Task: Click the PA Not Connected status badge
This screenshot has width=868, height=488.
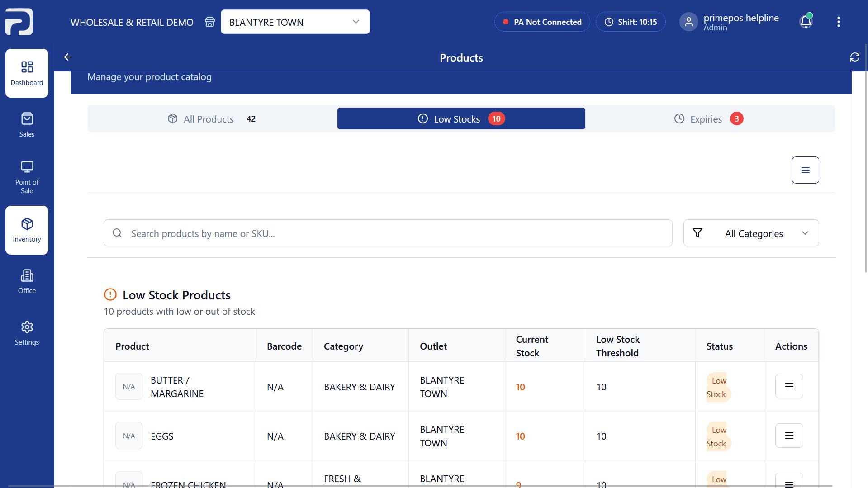Action: point(542,22)
